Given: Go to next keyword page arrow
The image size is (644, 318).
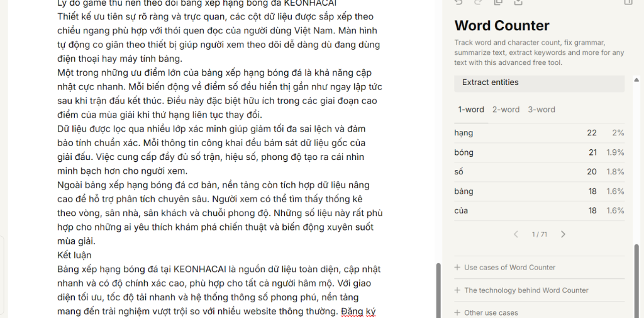Looking at the screenshot, I should (563, 234).
